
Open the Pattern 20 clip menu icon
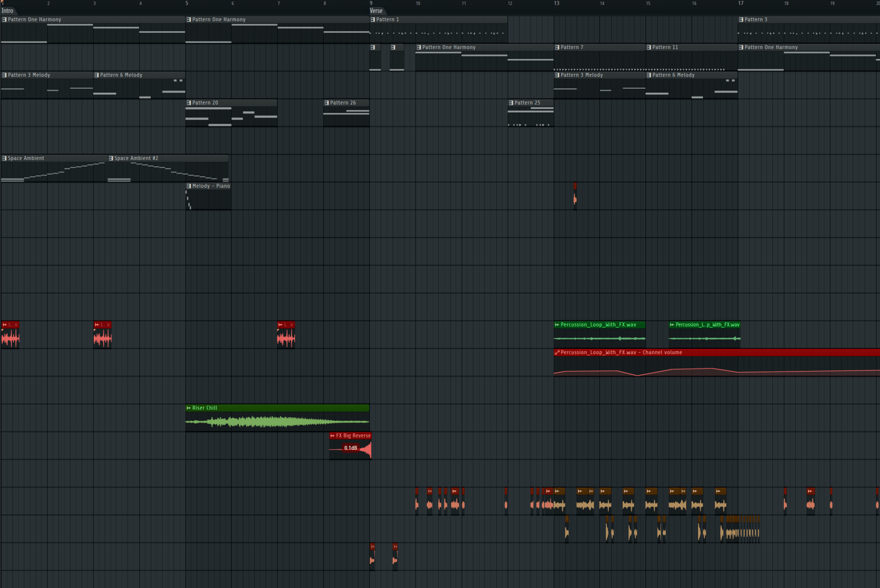189,103
